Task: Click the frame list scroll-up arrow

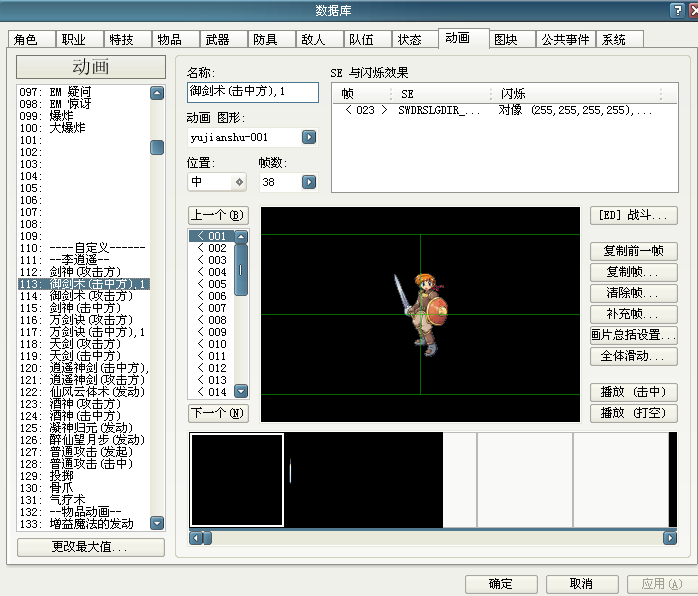Action: (241, 236)
